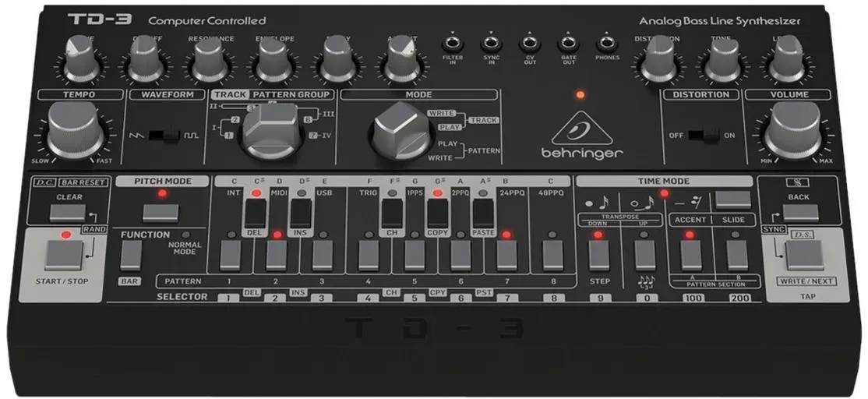Select Pattern 1 button
This screenshot has width=868, height=399.
coord(231,256)
